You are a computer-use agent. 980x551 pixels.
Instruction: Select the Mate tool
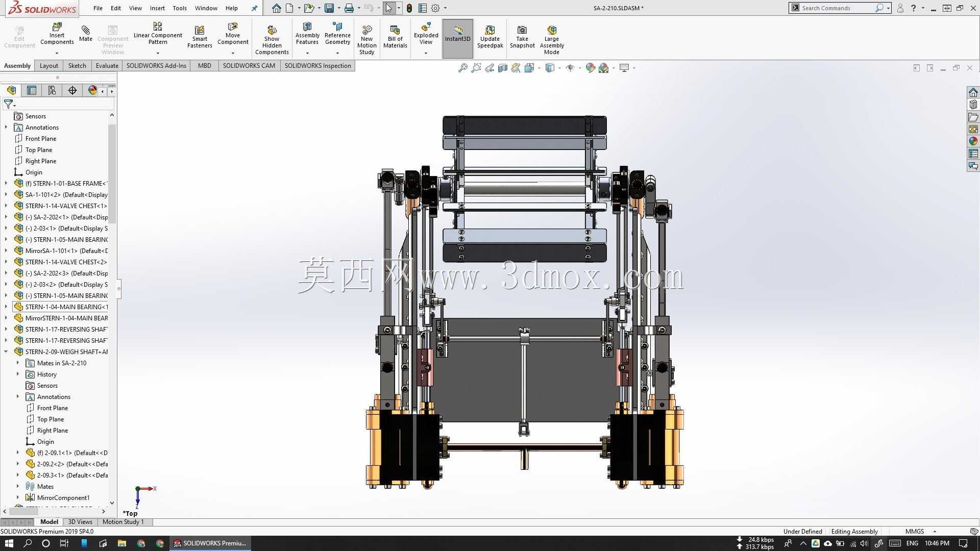[x=86, y=34]
